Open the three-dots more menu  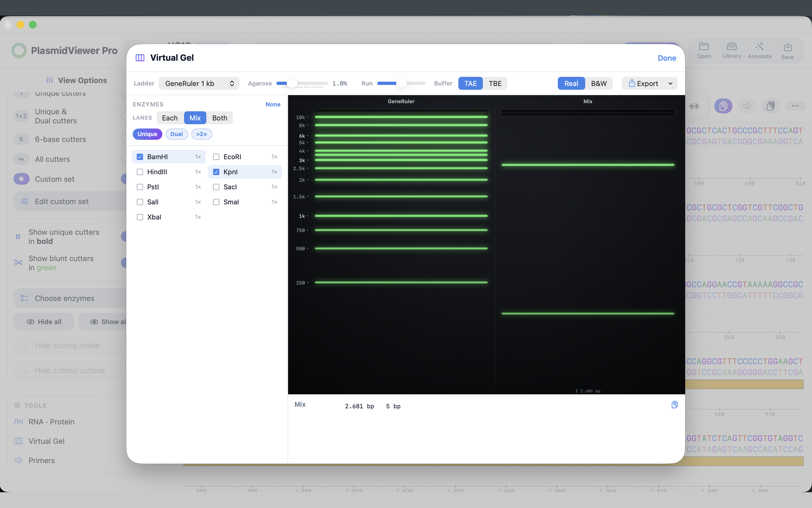(795, 106)
